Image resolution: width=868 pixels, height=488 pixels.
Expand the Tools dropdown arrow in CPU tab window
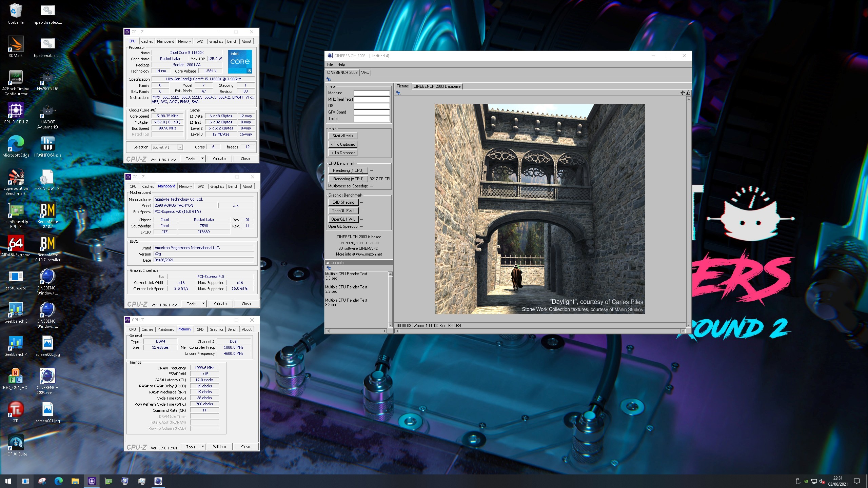tap(203, 158)
